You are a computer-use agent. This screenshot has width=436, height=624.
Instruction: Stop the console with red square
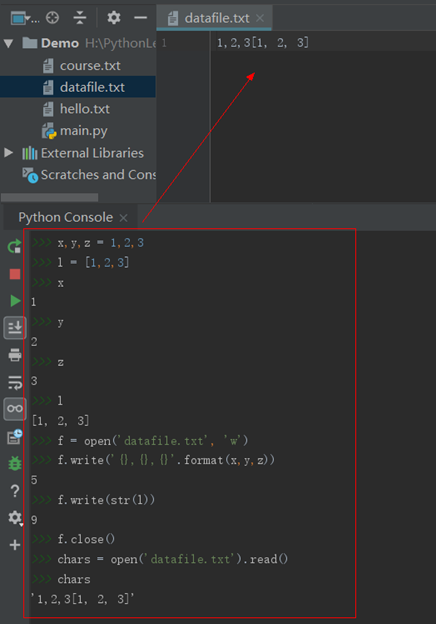[x=15, y=274]
